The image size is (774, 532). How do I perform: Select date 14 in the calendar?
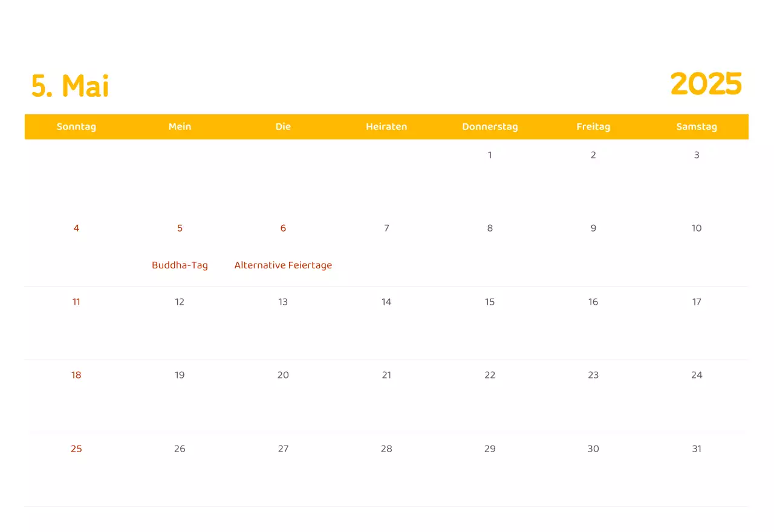click(x=386, y=302)
